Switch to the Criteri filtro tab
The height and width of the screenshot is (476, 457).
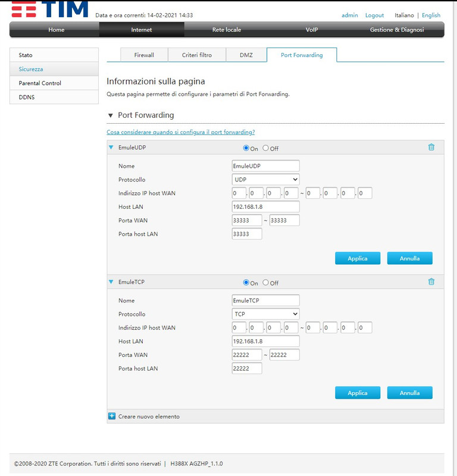[x=197, y=55]
